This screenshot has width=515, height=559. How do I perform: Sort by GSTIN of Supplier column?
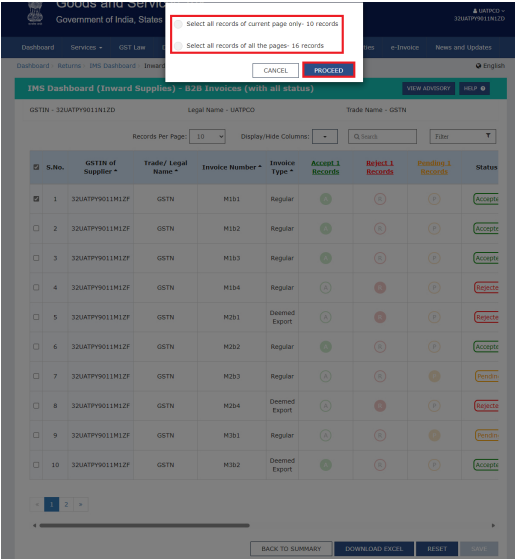click(x=101, y=167)
